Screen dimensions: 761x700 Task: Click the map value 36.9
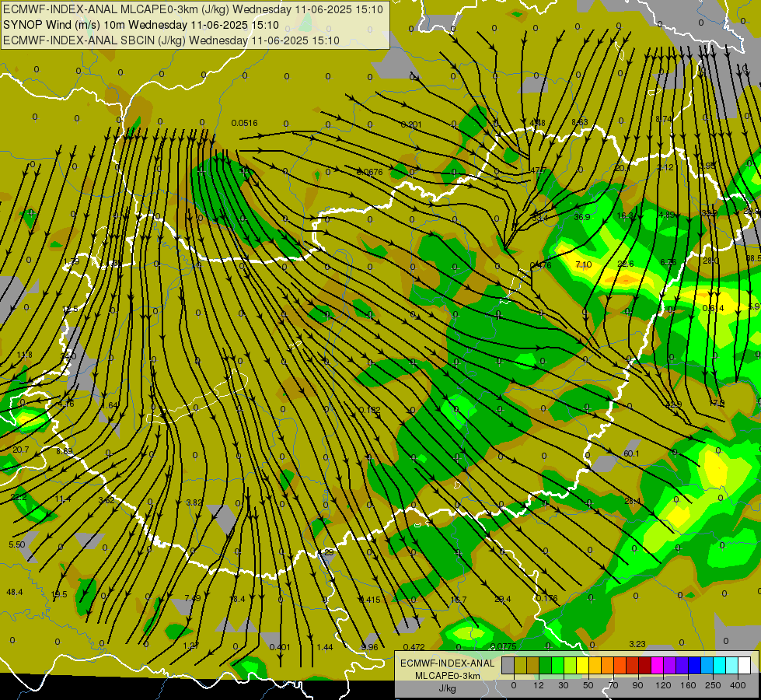pos(582,217)
